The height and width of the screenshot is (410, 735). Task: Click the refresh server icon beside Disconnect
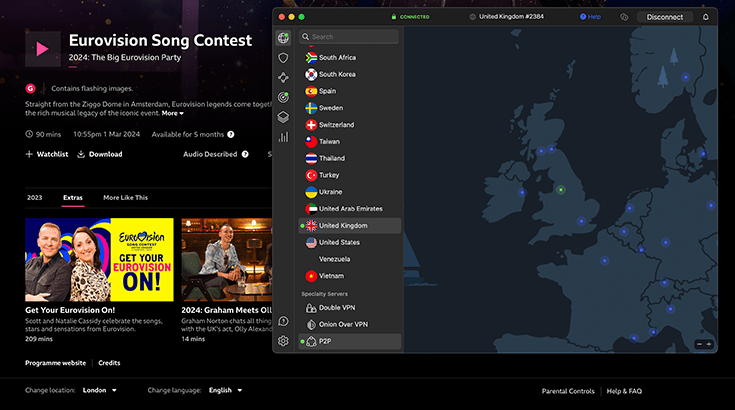(624, 17)
